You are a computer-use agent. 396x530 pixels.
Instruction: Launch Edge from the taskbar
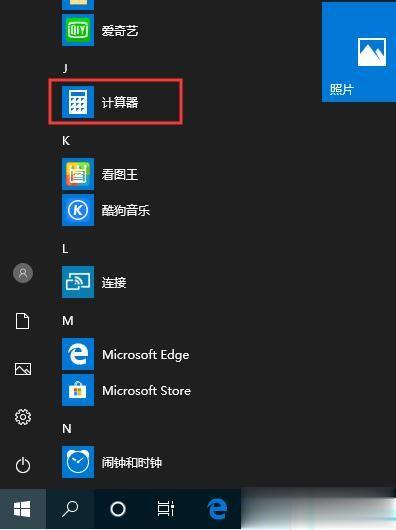tap(216, 509)
